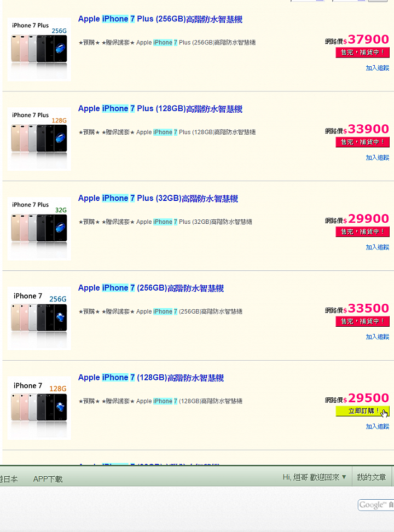This screenshot has width=394, height=532.
Task: Open Apple iPhone 7 Plus (256GB) title link
Action: click(160, 19)
